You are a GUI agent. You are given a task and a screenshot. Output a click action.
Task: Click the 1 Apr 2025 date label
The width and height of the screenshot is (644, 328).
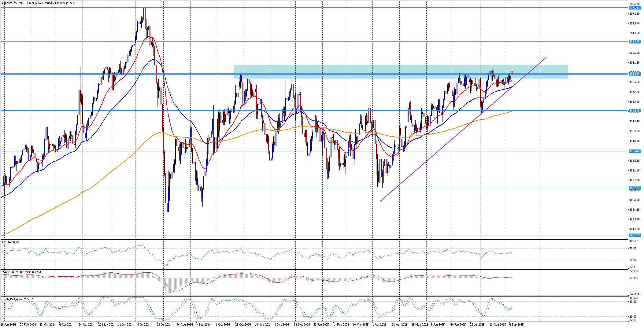(x=379, y=325)
